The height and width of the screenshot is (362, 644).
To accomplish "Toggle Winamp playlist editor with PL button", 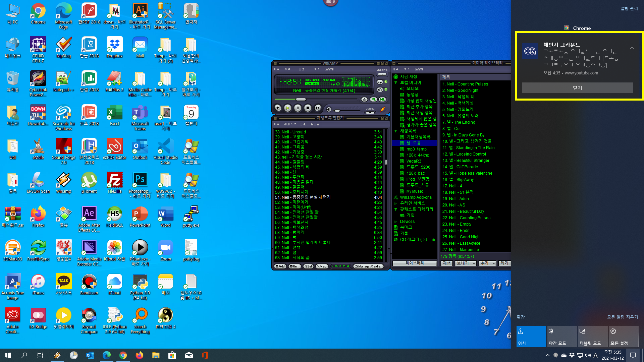I will tap(373, 100).
